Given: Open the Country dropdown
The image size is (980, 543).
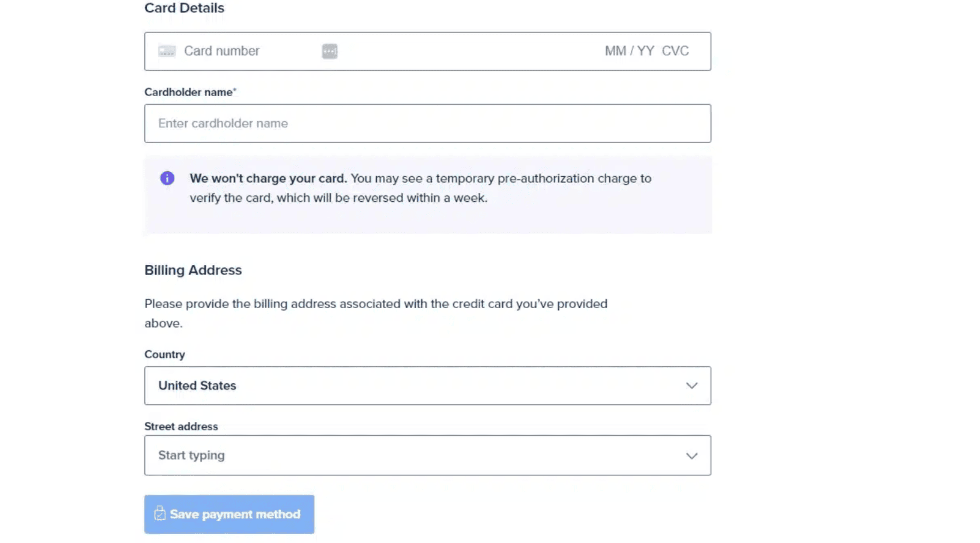Looking at the screenshot, I should tap(427, 386).
